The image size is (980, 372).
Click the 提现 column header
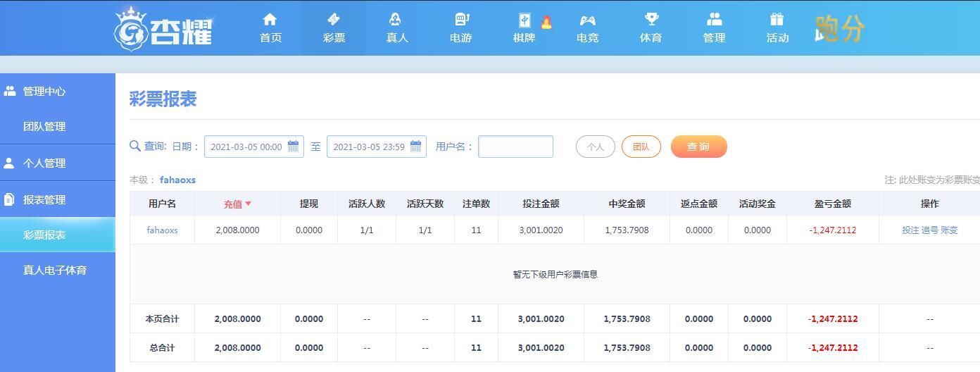click(308, 204)
